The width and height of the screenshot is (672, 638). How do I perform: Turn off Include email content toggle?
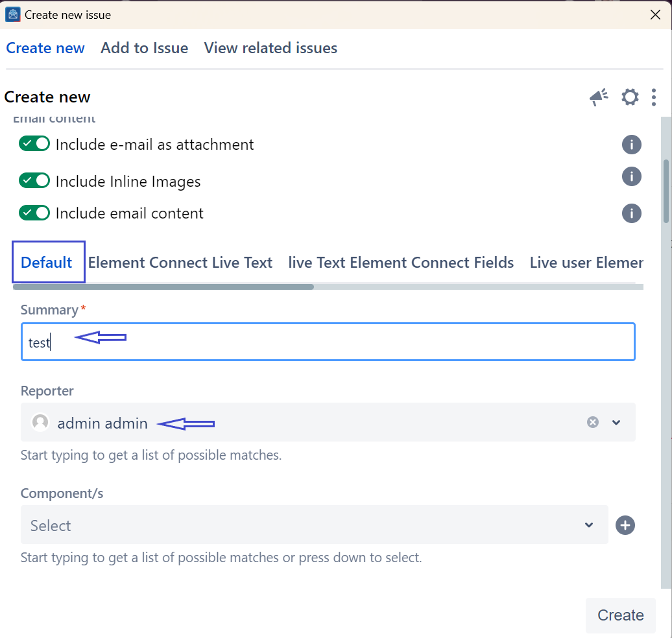pyautogui.click(x=34, y=213)
